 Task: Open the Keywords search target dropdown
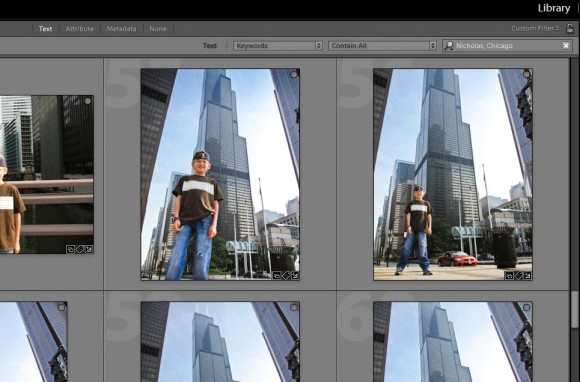(278, 45)
